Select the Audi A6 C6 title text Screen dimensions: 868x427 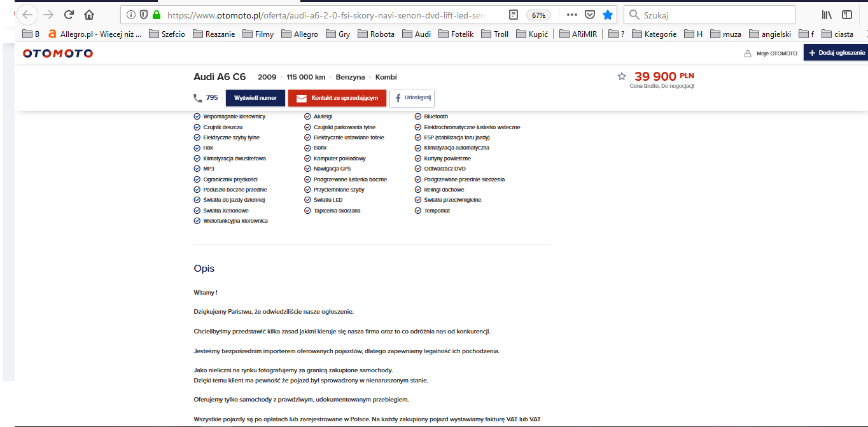[x=220, y=77]
